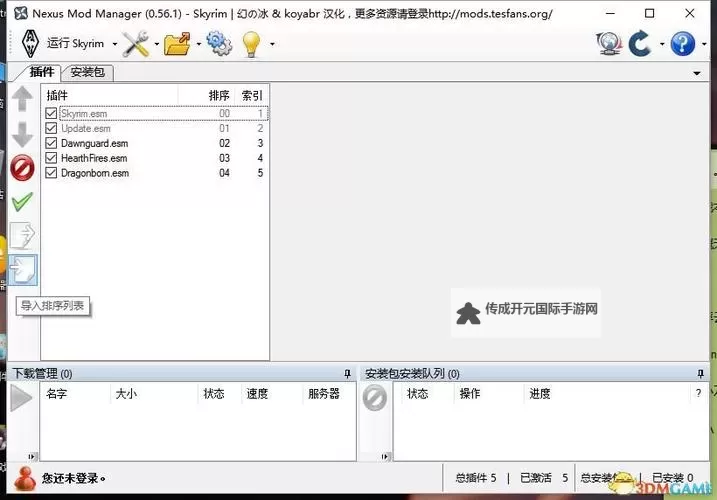Click the 总插件 5 status bar entry

[476, 478]
